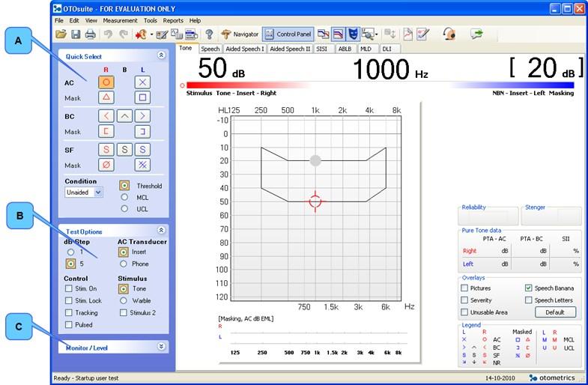Select the Threshold radio button

(x=124, y=186)
